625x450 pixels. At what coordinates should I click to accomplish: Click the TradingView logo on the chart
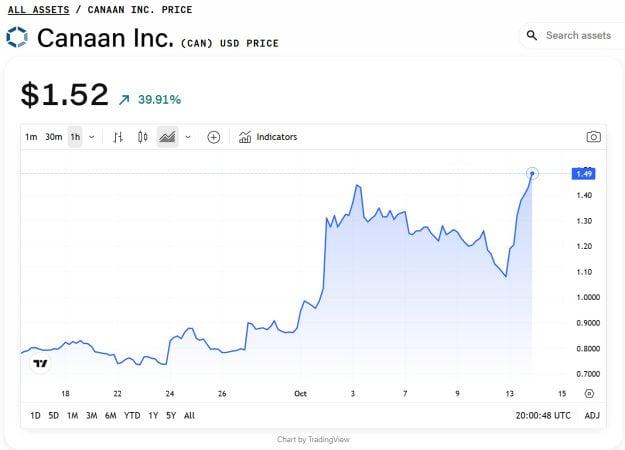40,364
